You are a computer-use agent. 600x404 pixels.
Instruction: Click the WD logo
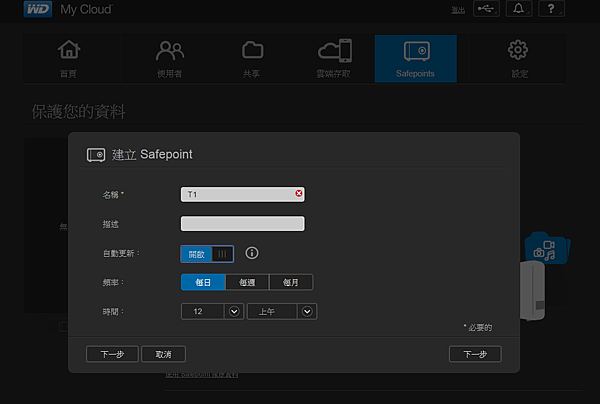pos(38,9)
